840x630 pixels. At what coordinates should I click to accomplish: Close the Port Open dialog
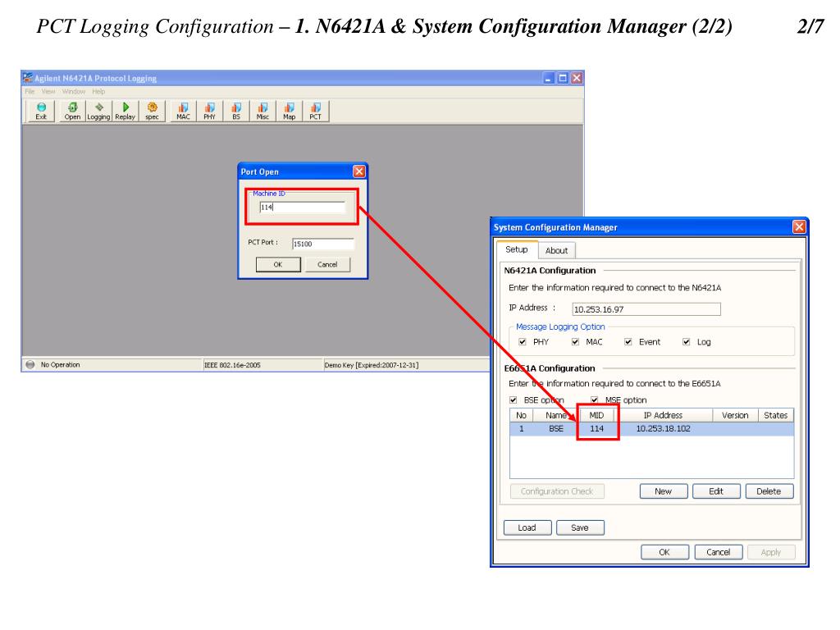(x=359, y=171)
